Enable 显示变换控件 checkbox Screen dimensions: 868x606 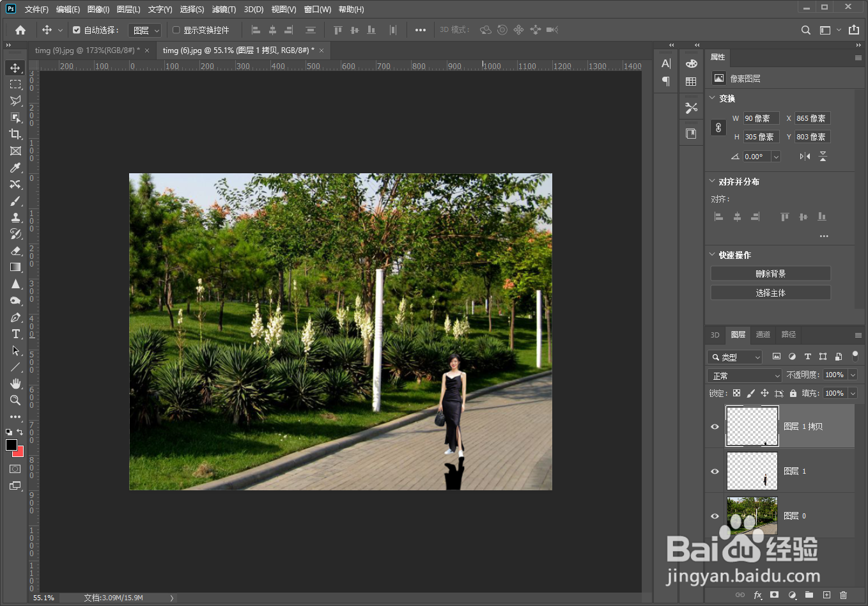click(176, 30)
